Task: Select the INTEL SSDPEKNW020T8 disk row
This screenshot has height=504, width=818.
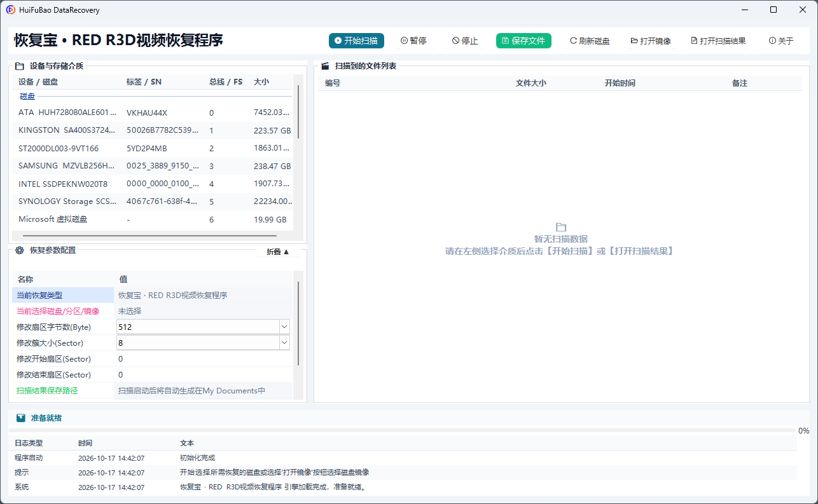Action: (153, 184)
